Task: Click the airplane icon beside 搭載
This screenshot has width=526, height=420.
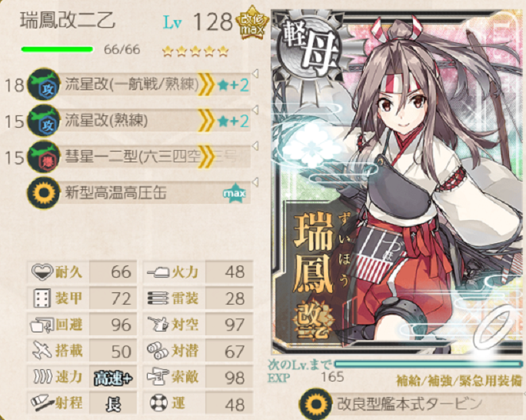Action: pyautogui.click(x=42, y=351)
